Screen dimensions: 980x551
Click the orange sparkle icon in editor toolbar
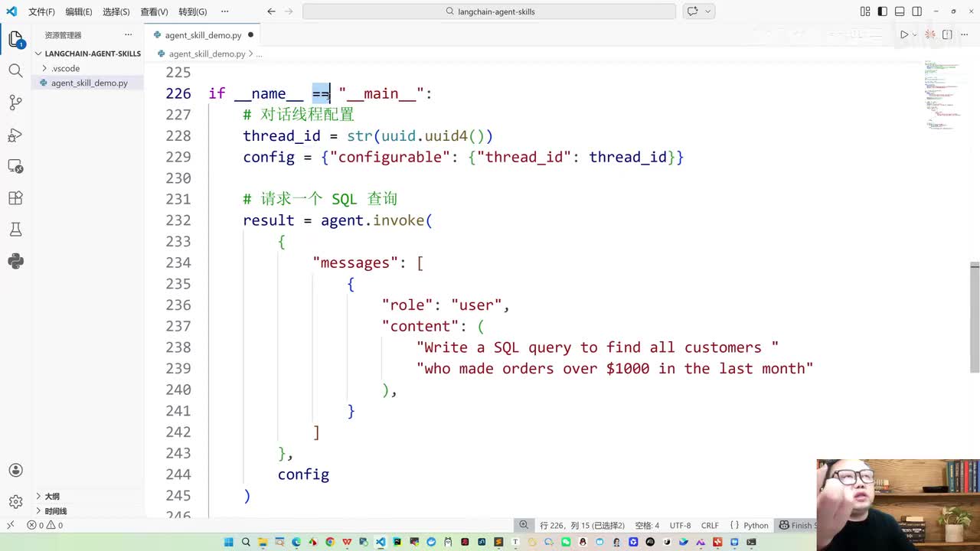click(x=930, y=34)
